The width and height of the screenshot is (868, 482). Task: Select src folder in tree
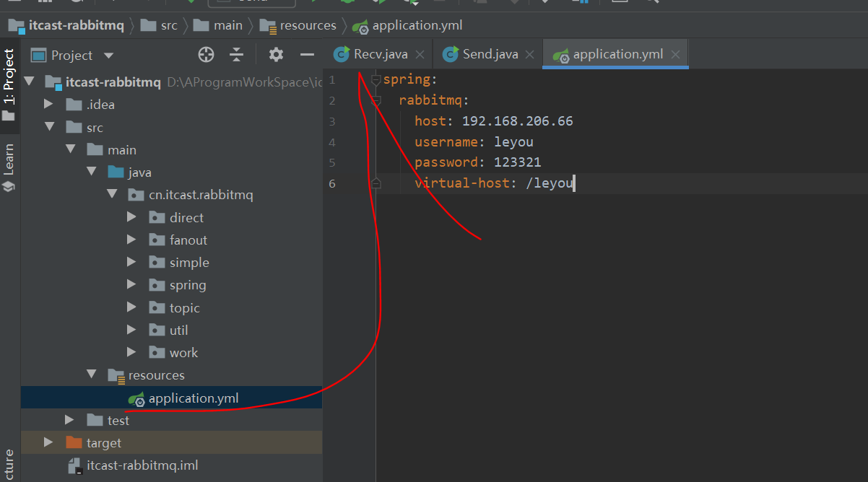pyautogui.click(x=95, y=127)
